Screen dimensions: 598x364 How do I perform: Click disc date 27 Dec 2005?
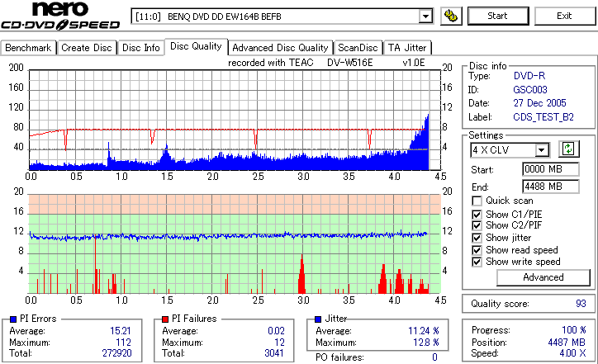coord(539,103)
